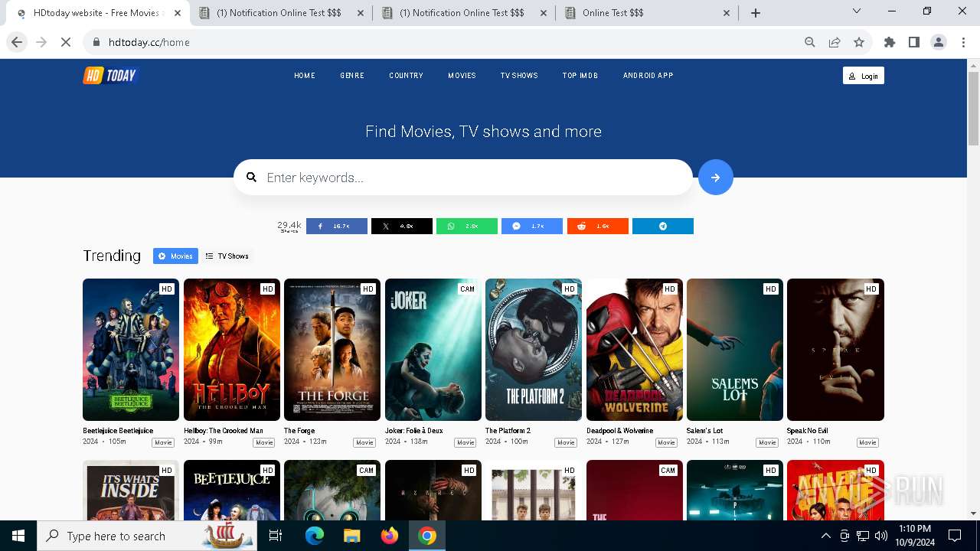Open the TV SHOWS nav item
Screen dimensions: 980x551
click(x=519, y=76)
